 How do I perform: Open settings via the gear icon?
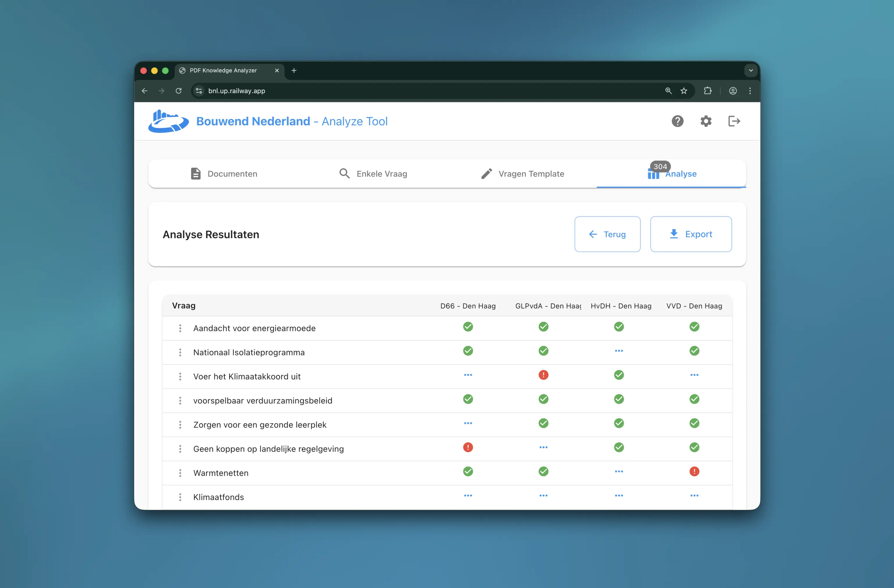706,121
